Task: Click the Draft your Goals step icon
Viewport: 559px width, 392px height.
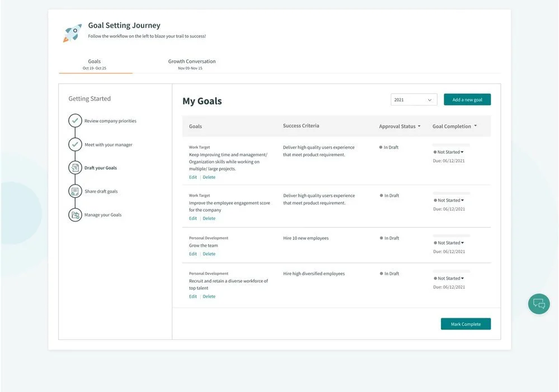Action: click(75, 168)
